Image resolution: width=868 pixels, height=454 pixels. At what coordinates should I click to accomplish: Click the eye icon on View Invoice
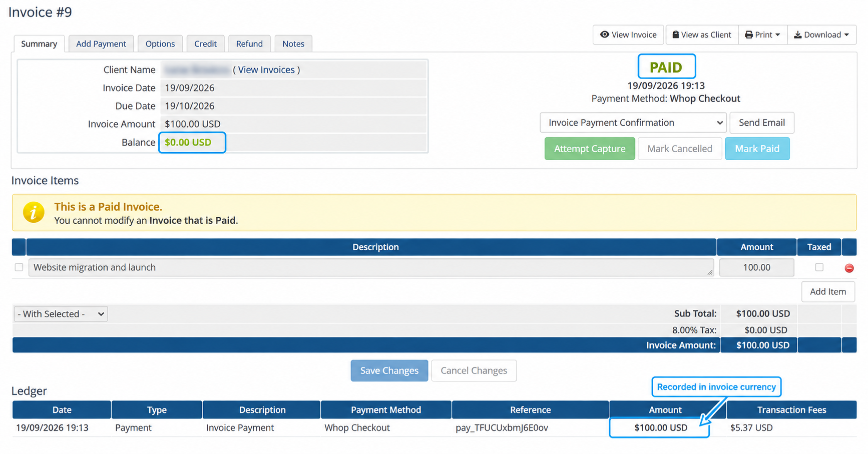click(x=605, y=35)
